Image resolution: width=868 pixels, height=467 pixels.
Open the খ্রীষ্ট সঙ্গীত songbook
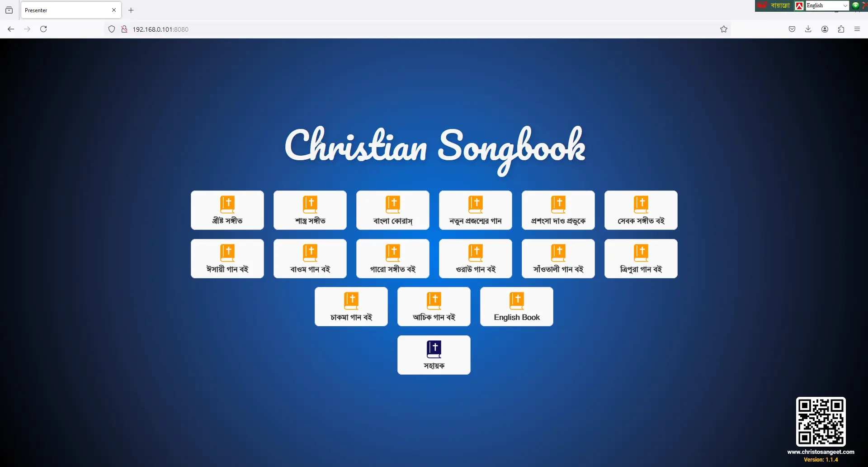(x=227, y=210)
